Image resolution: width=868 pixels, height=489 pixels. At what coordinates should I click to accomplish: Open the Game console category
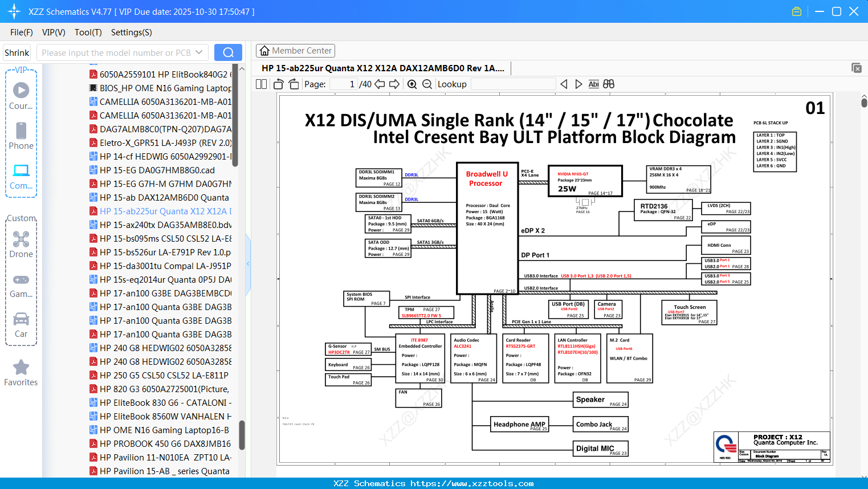click(x=21, y=285)
